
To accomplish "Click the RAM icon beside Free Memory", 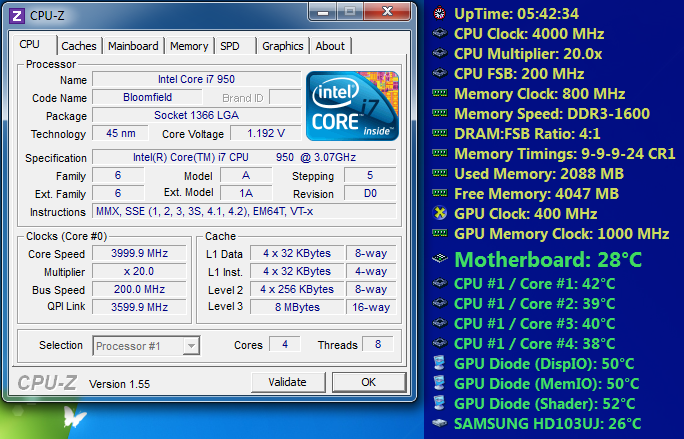I will point(440,193).
